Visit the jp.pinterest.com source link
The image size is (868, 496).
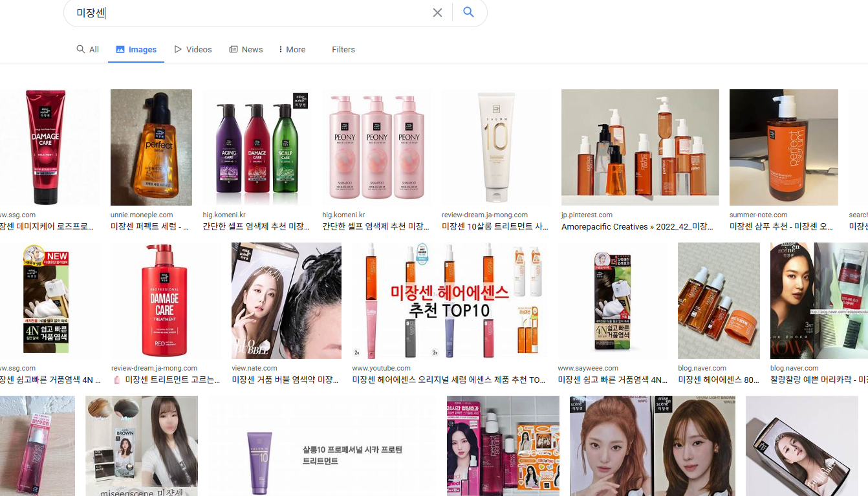tap(587, 215)
